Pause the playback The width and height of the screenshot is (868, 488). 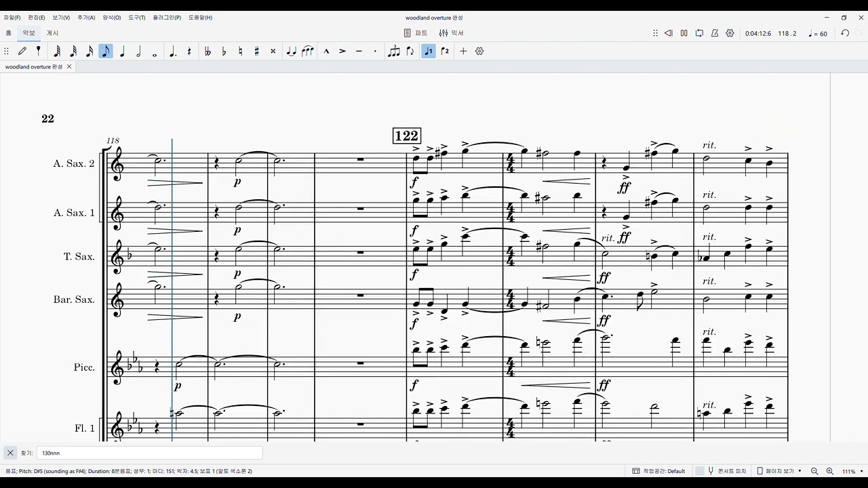click(684, 33)
